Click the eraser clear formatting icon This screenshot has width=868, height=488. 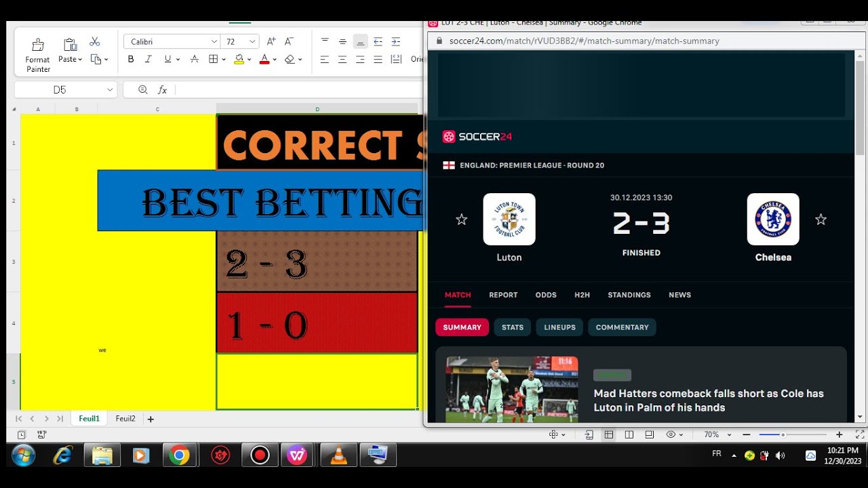(290, 60)
